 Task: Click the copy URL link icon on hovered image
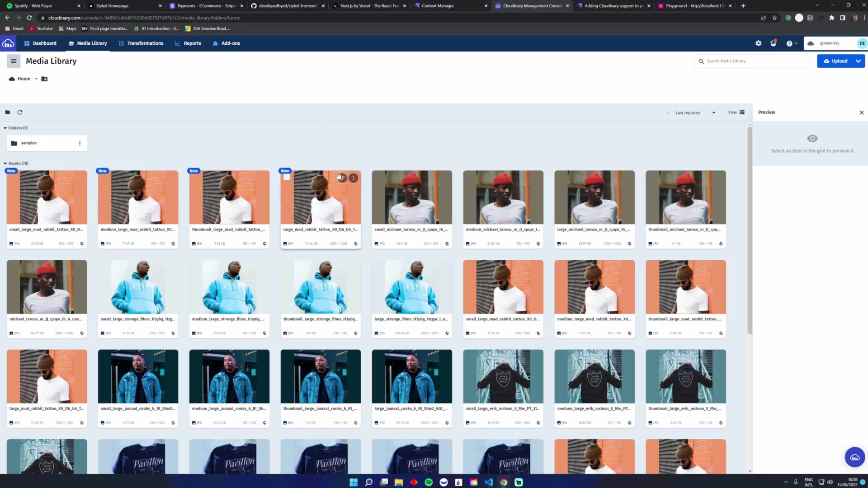click(343, 178)
